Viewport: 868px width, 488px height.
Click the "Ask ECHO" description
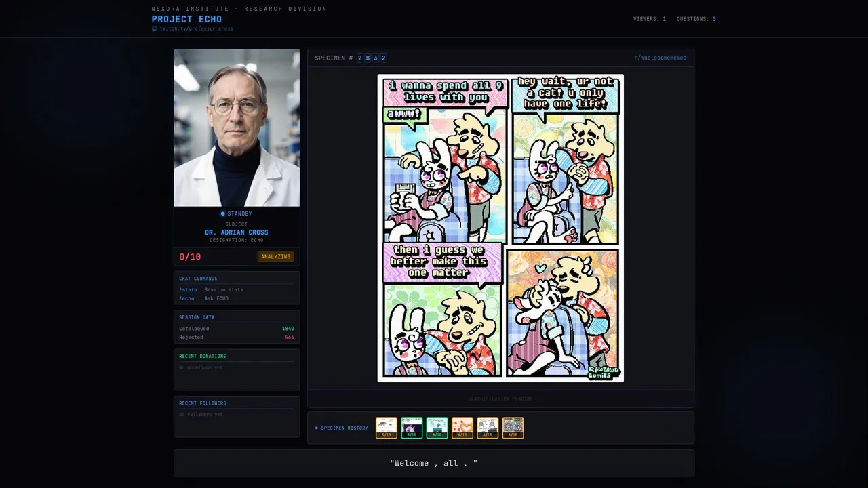pyautogui.click(x=216, y=299)
